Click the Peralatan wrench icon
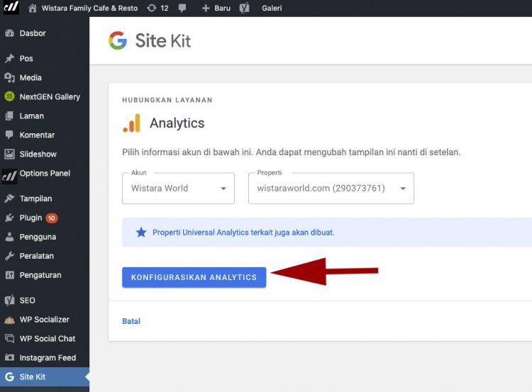Screen dimensions: 532x392 click(x=9, y=256)
